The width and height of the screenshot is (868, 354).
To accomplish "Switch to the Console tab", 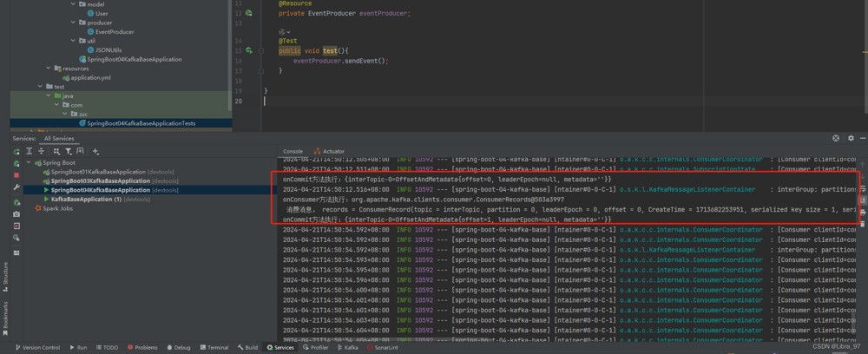I will 293,151.
